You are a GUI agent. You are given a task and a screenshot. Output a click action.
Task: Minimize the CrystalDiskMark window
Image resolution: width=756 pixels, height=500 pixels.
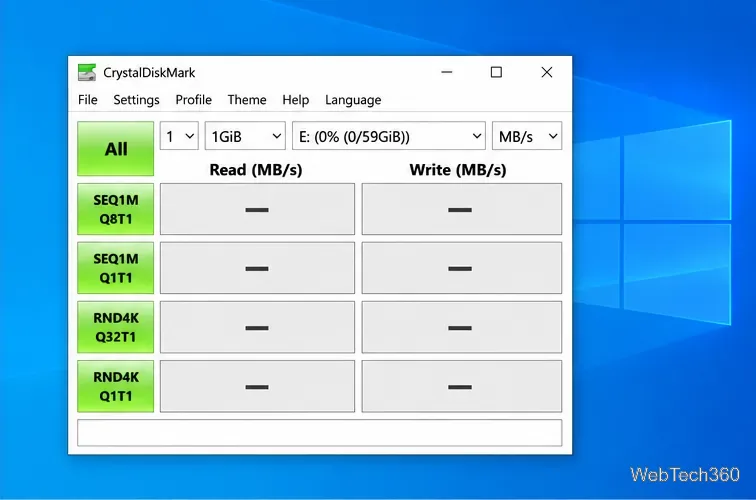pyautogui.click(x=447, y=72)
